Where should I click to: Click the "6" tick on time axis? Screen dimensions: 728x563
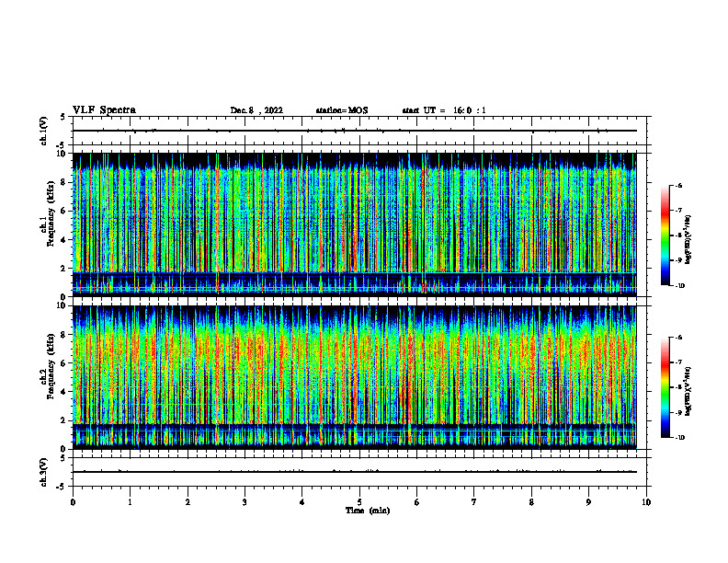(416, 502)
